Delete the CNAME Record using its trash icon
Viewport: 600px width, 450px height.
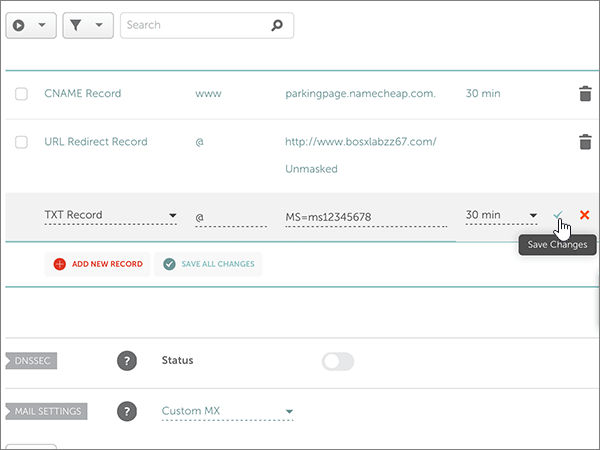(585, 94)
